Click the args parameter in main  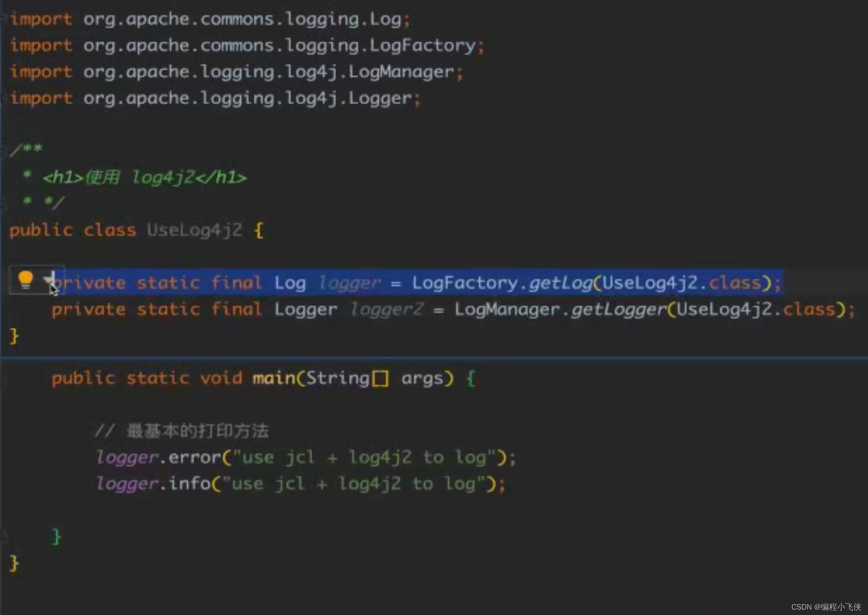coord(422,378)
